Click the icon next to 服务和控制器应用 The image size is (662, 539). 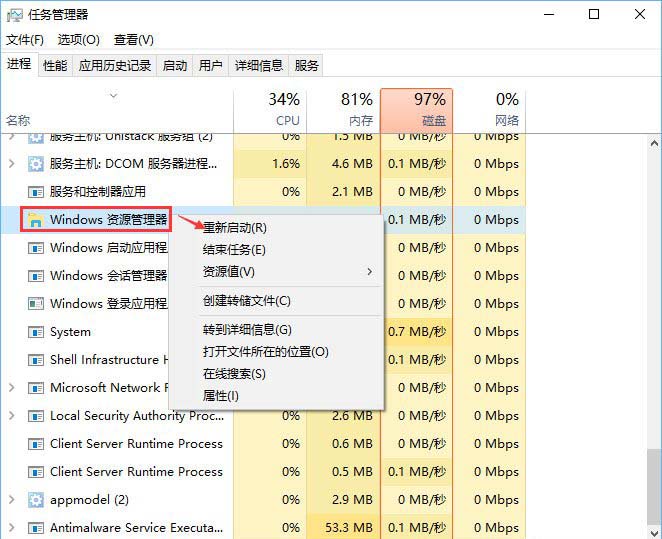[x=35, y=192]
